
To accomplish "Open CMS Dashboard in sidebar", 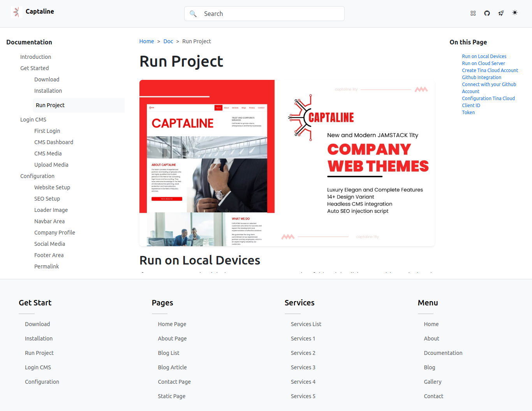I will click(54, 142).
